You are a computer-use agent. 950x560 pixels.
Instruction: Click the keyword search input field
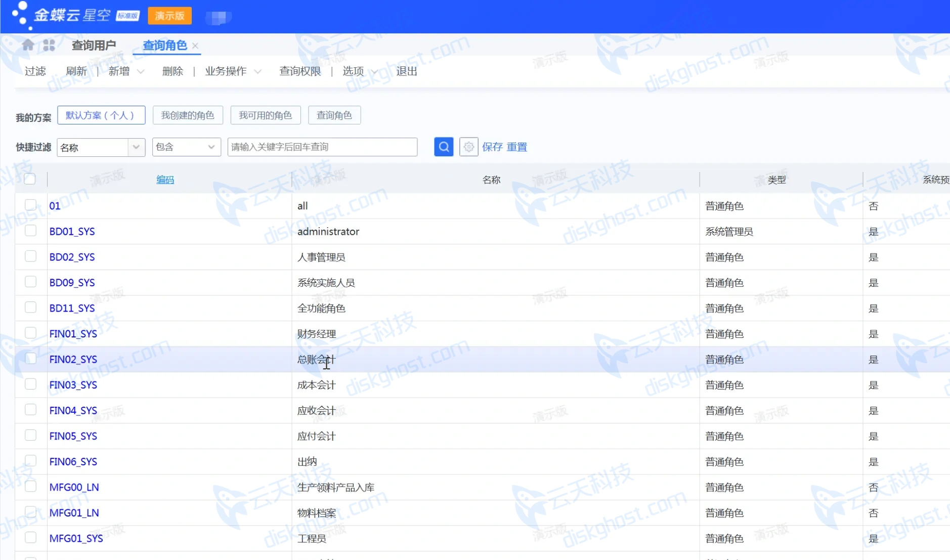[x=322, y=147]
